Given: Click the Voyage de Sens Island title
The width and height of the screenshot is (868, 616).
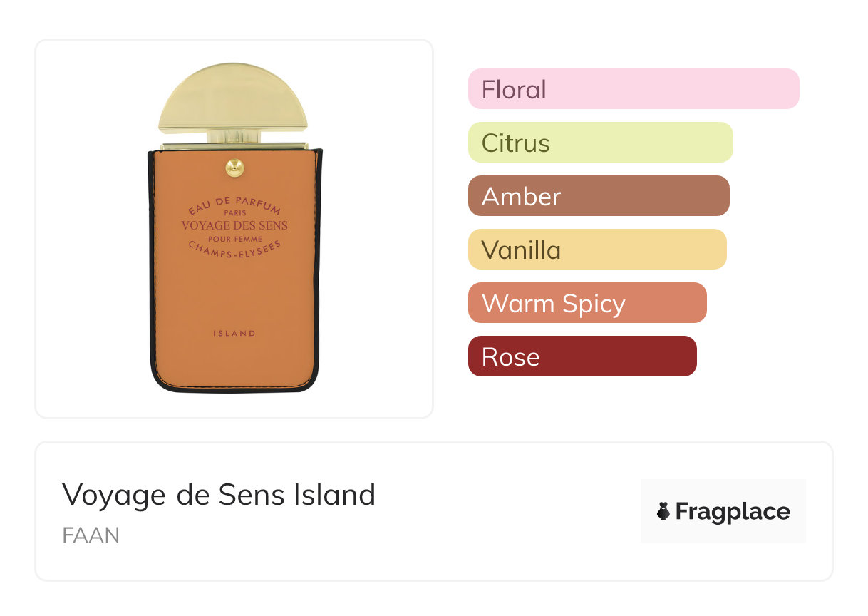Looking at the screenshot, I should click(219, 494).
